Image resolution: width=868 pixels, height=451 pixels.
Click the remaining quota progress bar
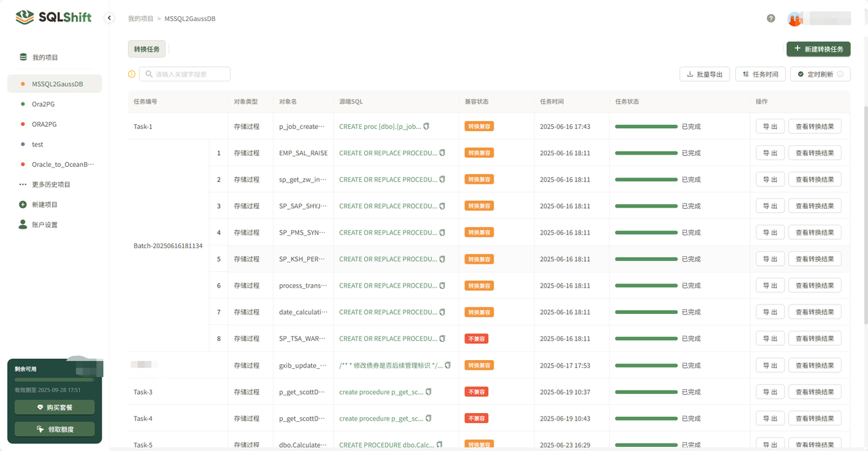coord(54,380)
